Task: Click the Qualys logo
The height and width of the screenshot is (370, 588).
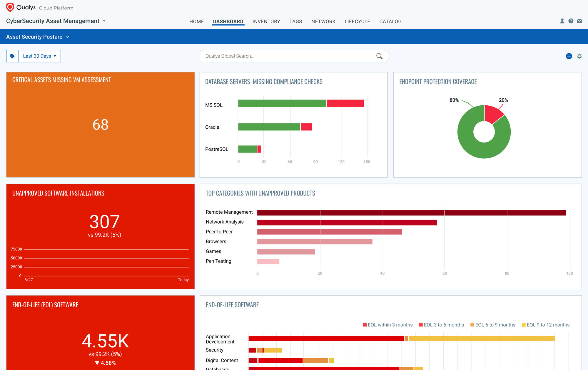Action: pyautogui.click(x=10, y=7)
